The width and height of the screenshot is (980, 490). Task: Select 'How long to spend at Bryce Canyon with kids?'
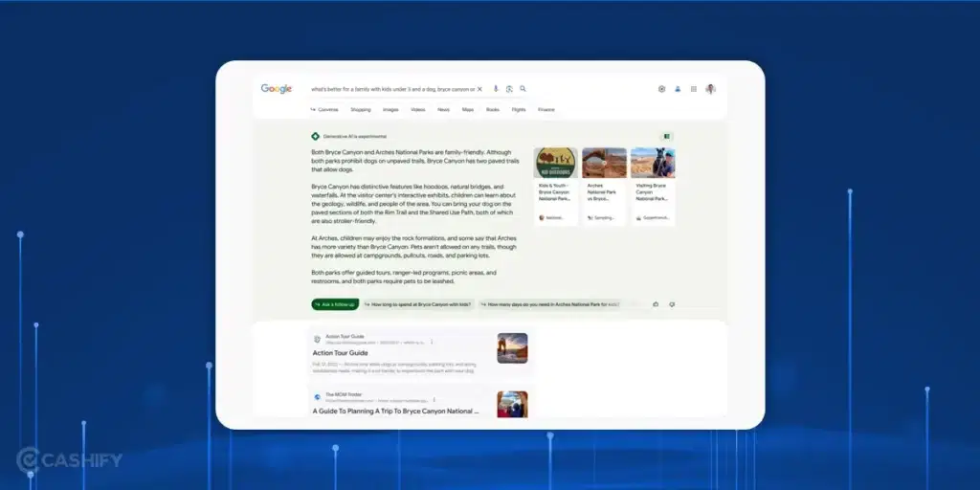click(x=417, y=304)
